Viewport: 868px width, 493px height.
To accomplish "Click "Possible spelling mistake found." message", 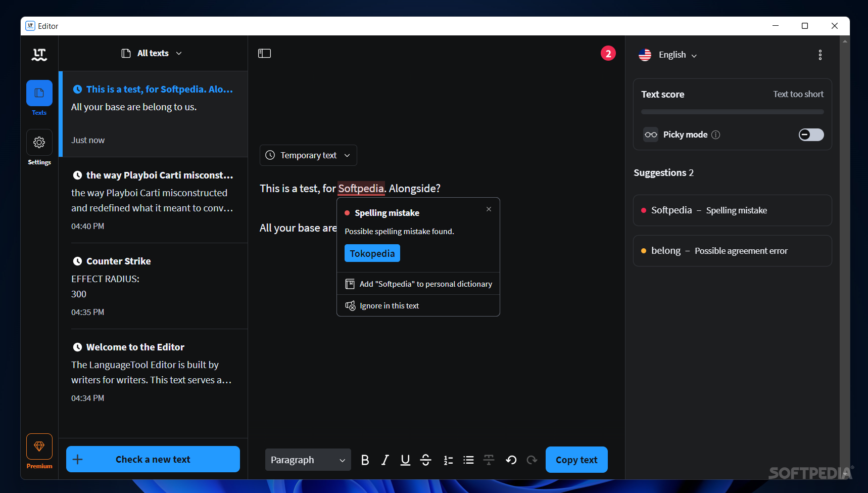I will coord(399,232).
